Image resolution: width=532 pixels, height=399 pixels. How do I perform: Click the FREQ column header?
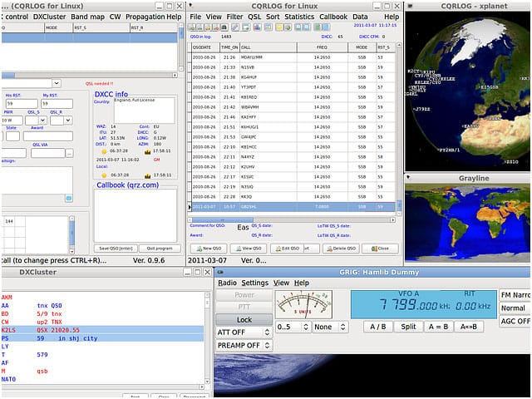[322, 47]
